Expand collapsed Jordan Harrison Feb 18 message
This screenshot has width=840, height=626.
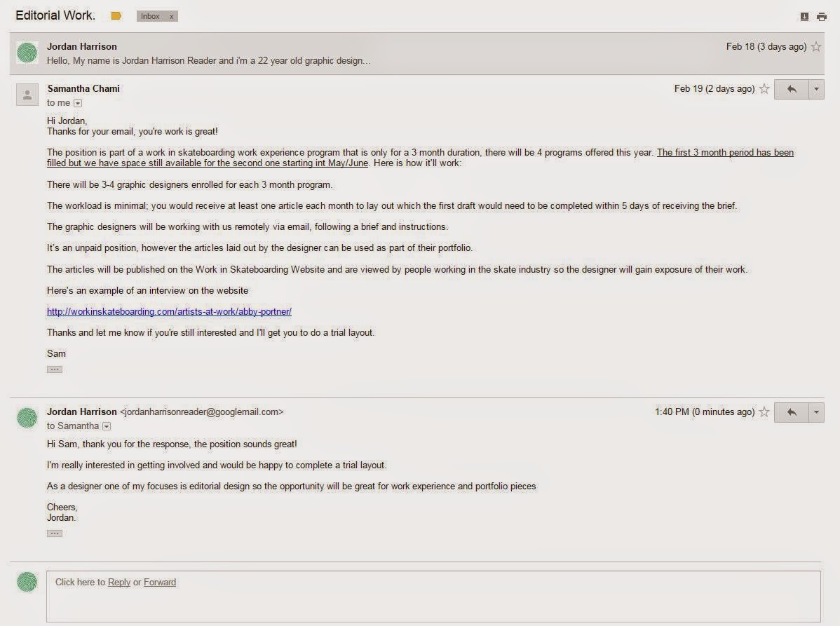416,53
